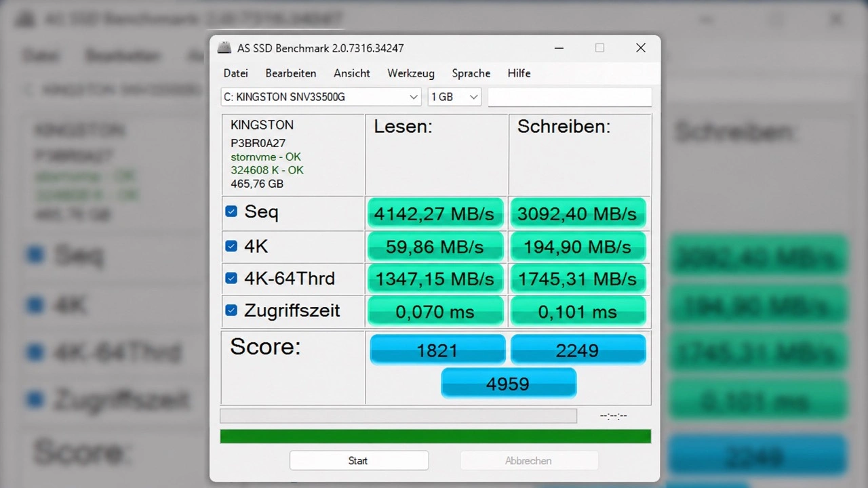
Task: Click the 4K write result 194,90 MB/s
Action: pyautogui.click(x=578, y=247)
